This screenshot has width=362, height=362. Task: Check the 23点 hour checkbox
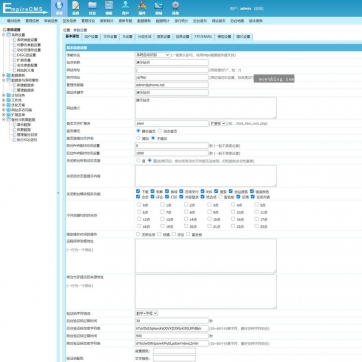click(x=256, y=226)
